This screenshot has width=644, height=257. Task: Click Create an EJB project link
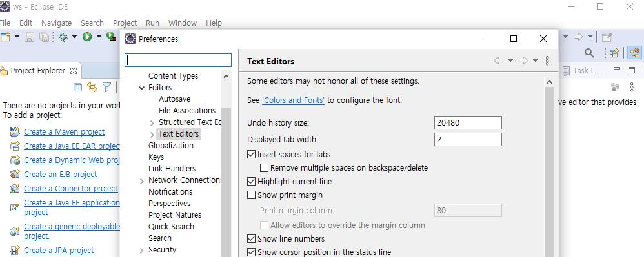(61, 174)
